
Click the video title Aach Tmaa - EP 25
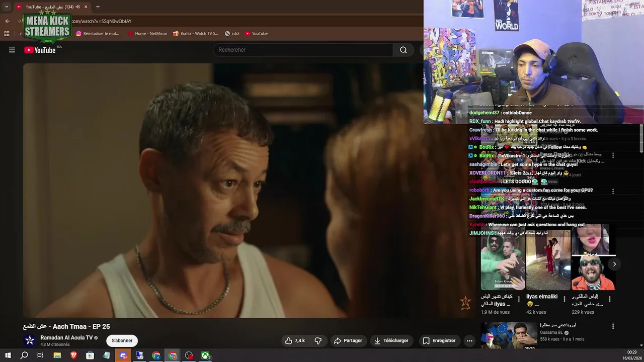coord(66,326)
